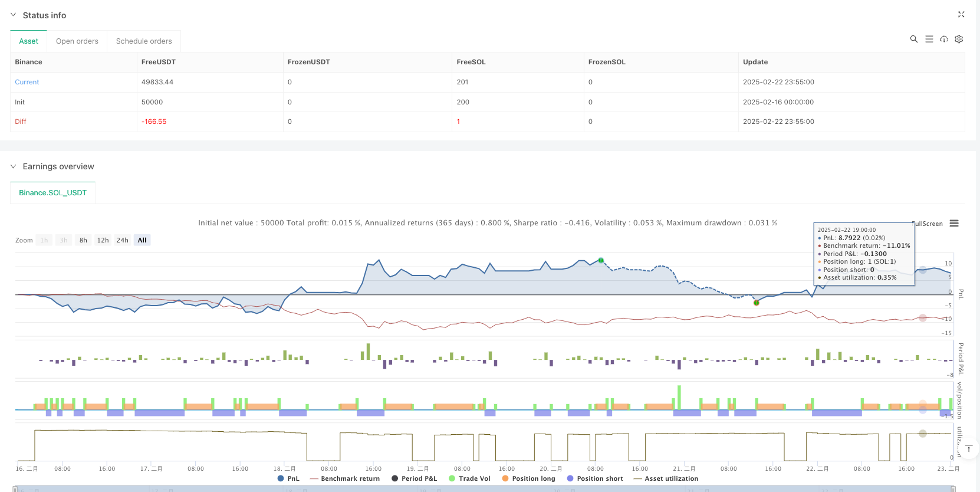Image resolution: width=980 pixels, height=492 pixels.
Task: Switch to the Schedule orders tab
Action: (144, 41)
